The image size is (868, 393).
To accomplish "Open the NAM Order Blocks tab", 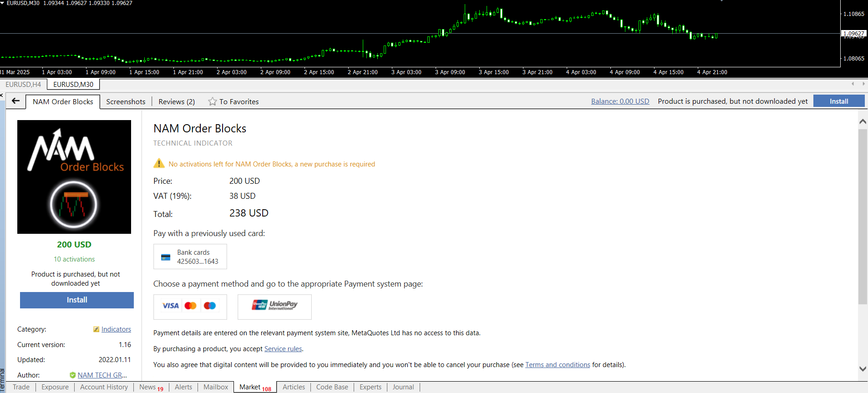I will click(x=63, y=101).
